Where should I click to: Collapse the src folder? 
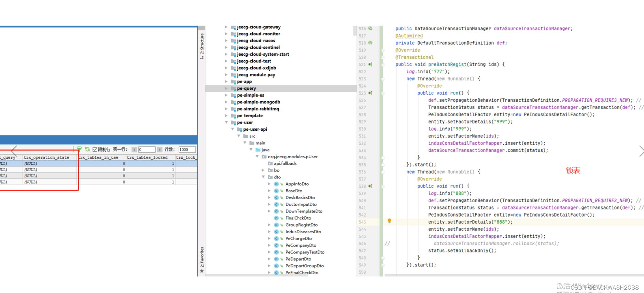click(239, 136)
